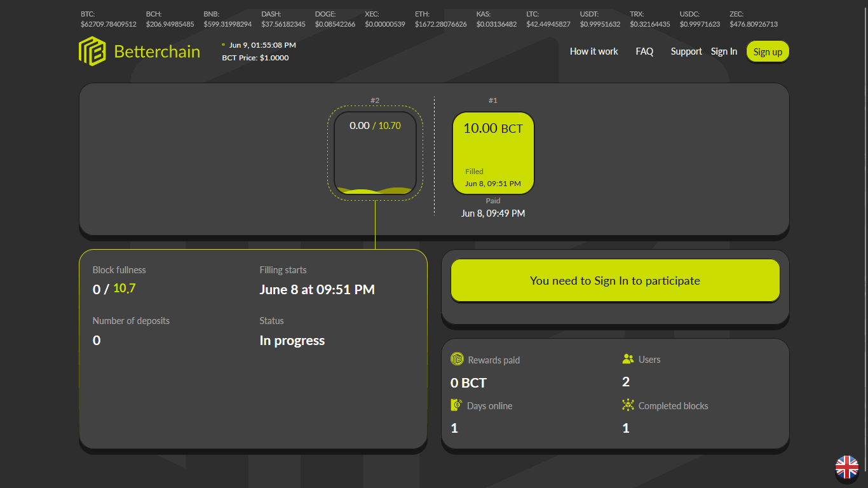Click the USDT price ticker
The width and height of the screenshot is (868, 488).
pos(600,19)
